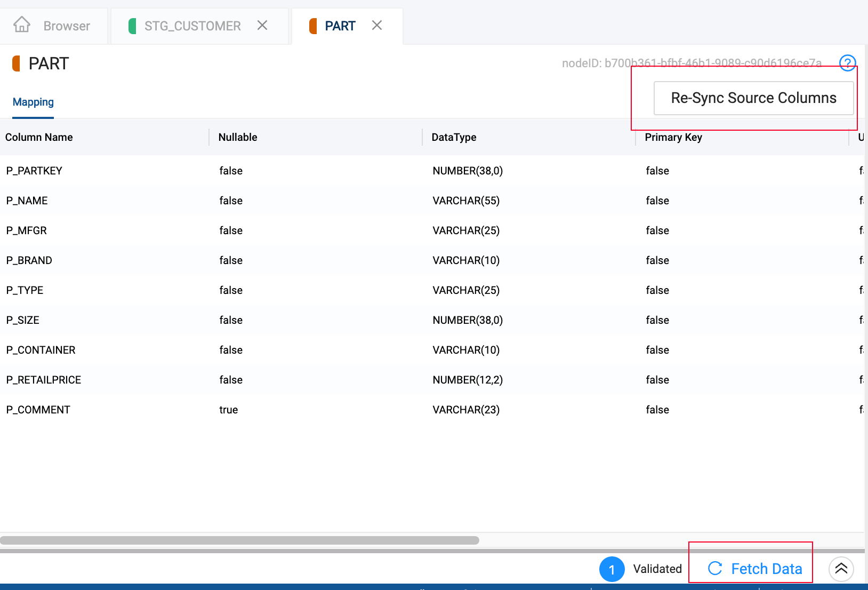Click the VARCHAR(55) datatype cell
868x590 pixels.
pyautogui.click(x=466, y=201)
